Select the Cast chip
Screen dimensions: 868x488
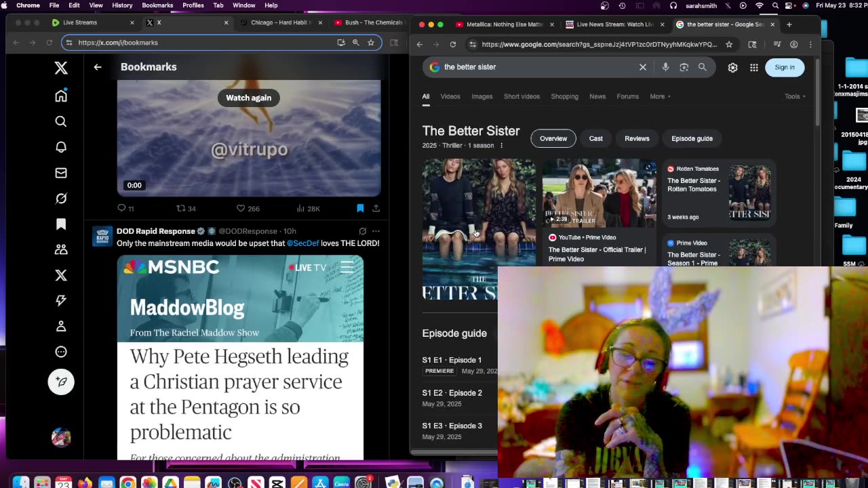(x=596, y=138)
